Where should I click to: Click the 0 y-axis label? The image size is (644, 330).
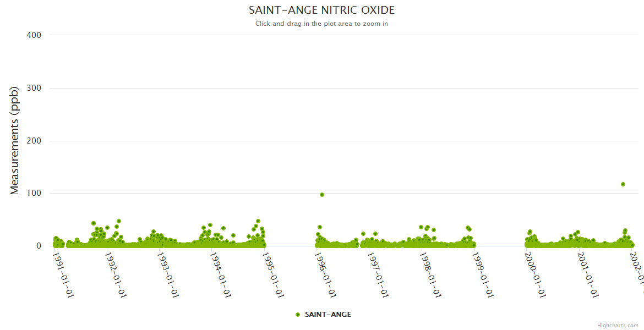pos(39,246)
